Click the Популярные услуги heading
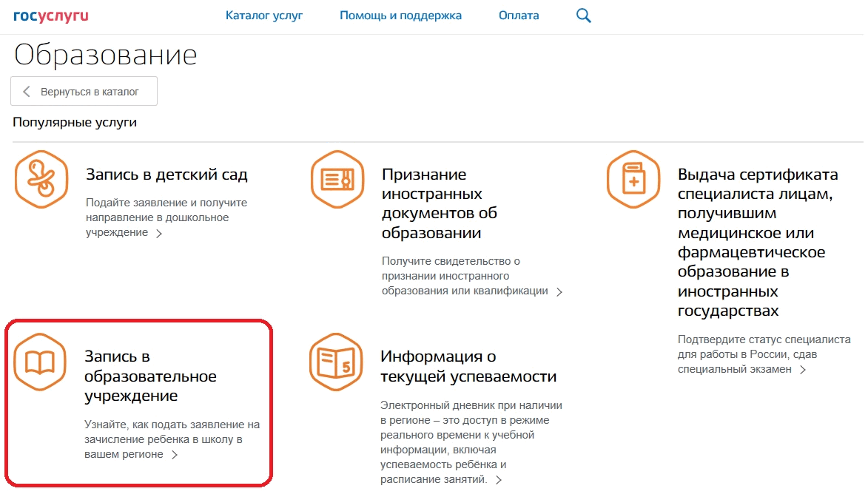Image resolution: width=868 pixels, height=497 pixels. coord(75,122)
